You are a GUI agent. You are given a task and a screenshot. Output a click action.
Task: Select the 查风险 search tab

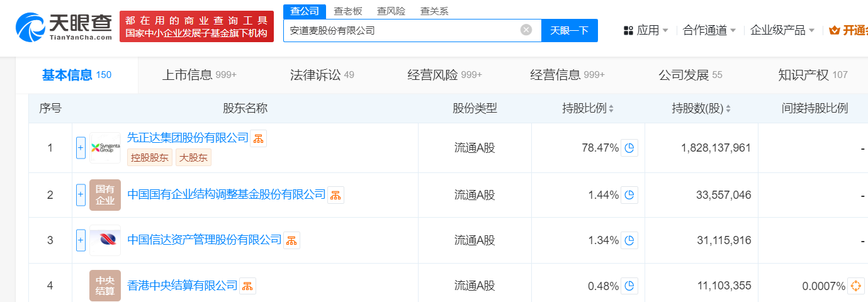pos(391,11)
